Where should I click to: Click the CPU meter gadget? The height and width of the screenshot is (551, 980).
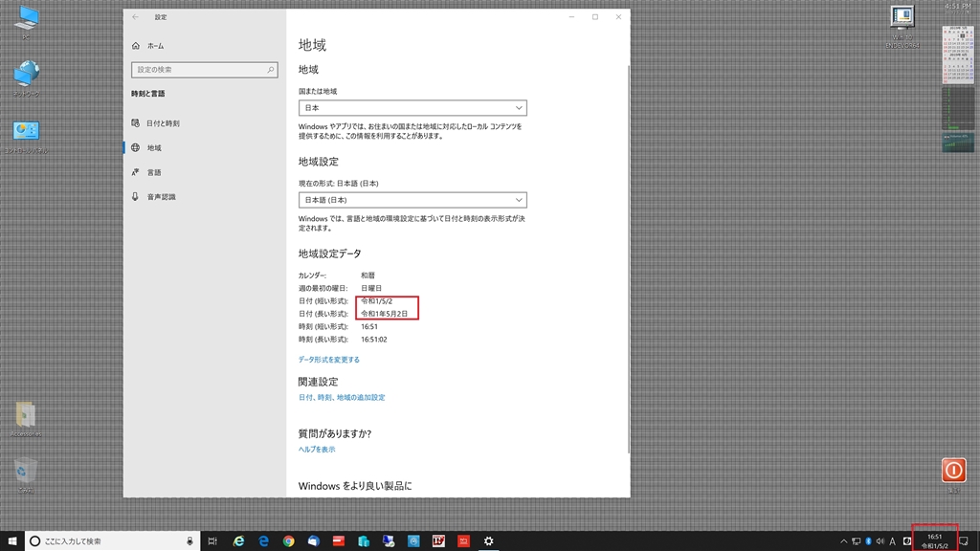pyautogui.click(x=958, y=108)
